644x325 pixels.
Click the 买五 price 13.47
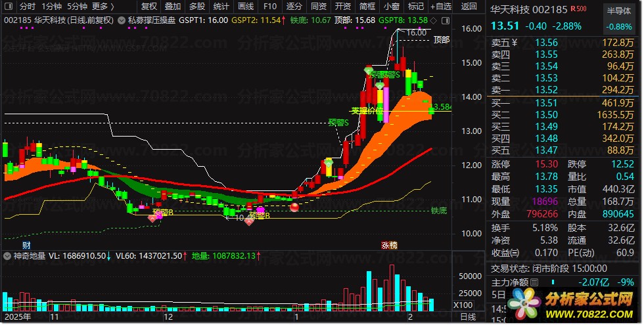click(546, 150)
